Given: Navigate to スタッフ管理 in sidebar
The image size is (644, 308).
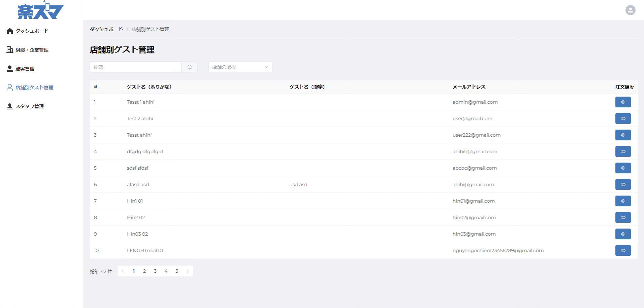Looking at the screenshot, I should [x=29, y=106].
